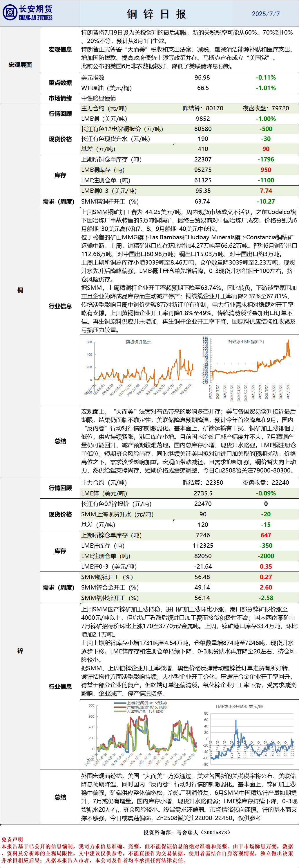
Task: Click the red 免责声明 heading
Action: click(x=12, y=839)
